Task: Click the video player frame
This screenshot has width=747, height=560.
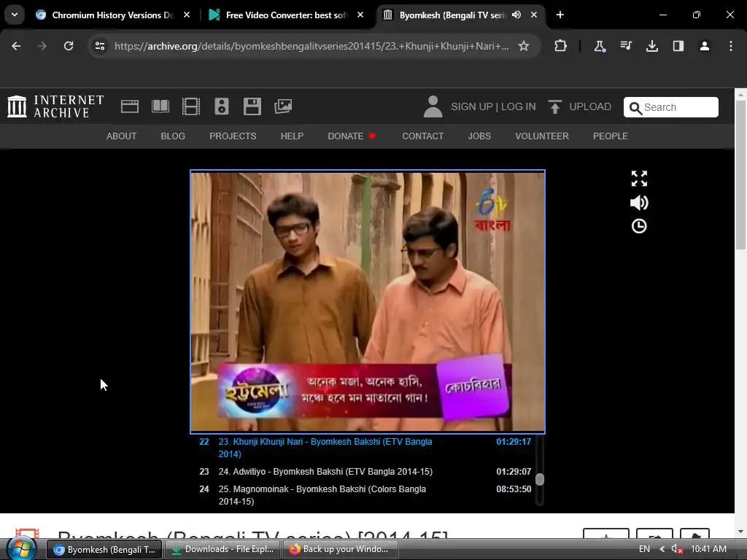Action: click(x=368, y=301)
